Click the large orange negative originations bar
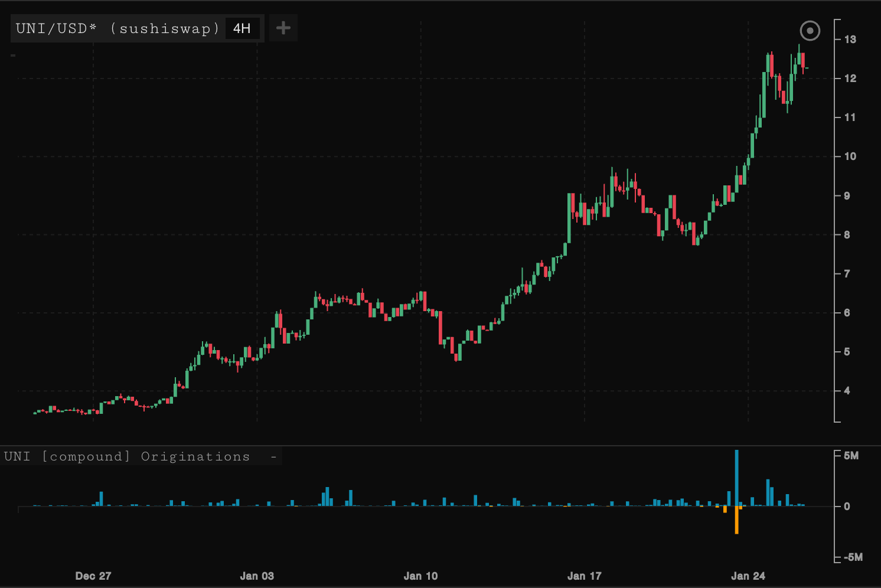This screenshot has width=881, height=588. click(x=736, y=520)
